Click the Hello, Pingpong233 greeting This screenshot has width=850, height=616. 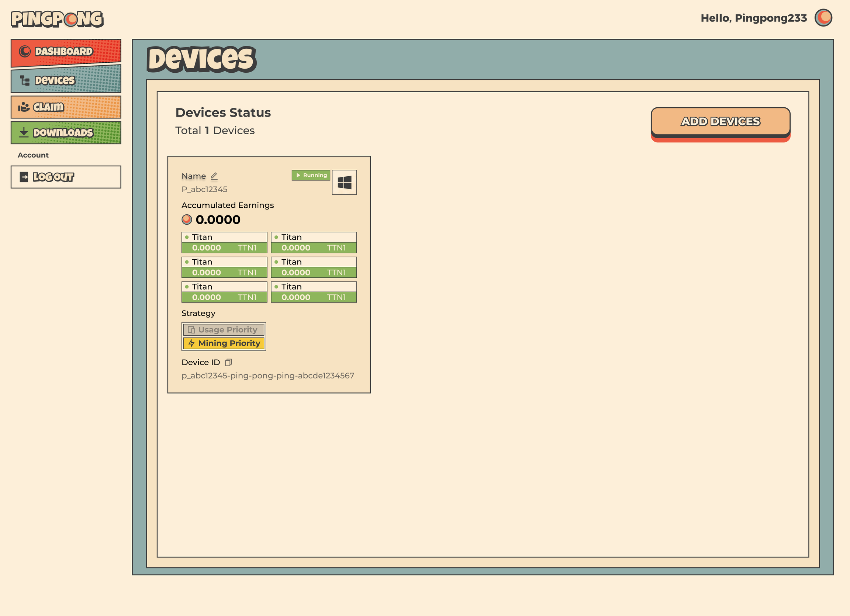pyautogui.click(x=754, y=18)
